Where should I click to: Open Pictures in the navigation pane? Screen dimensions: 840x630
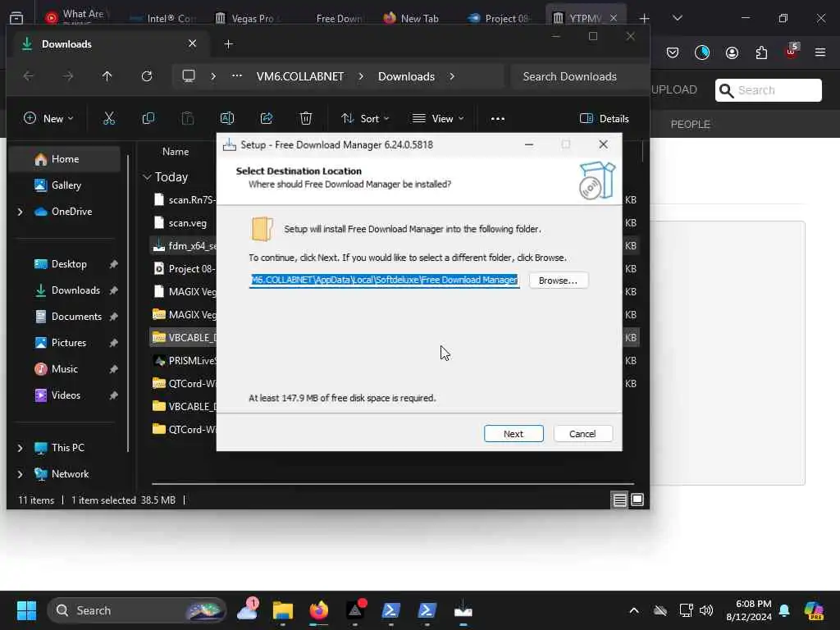[68, 343]
